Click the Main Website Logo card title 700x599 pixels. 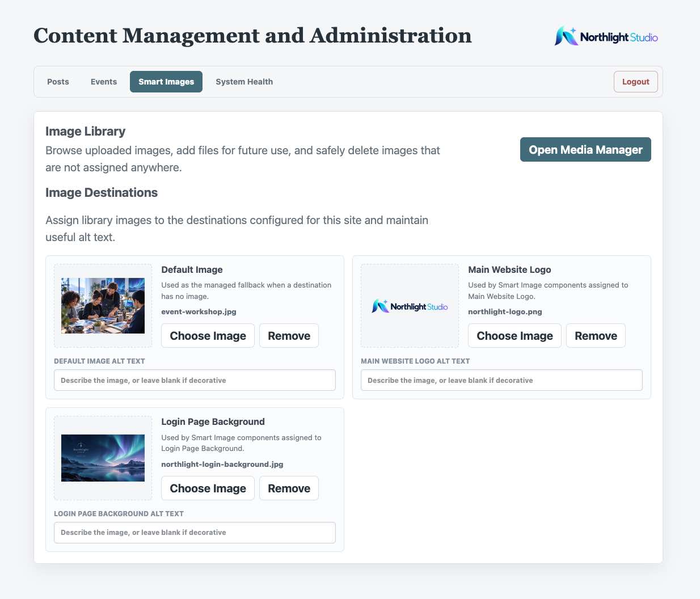pos(509,269)
